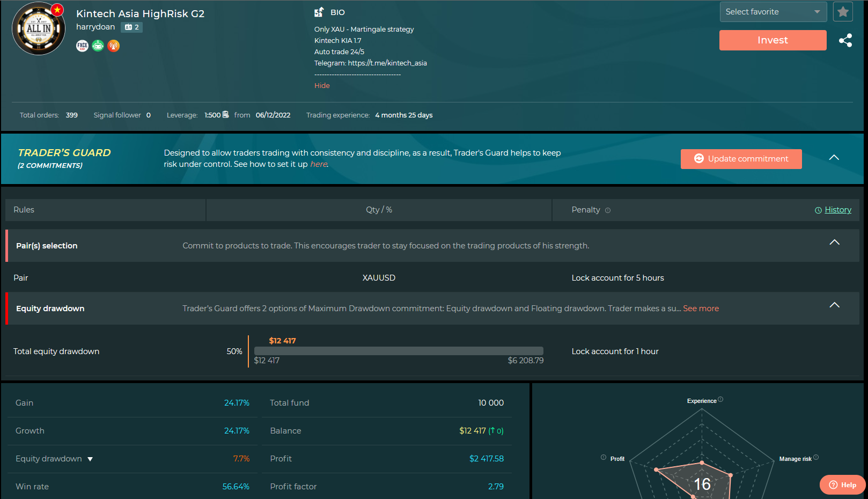Click the leverage info icon beside 1:500
The width and height of the screenshot is (868, 499).
point(226,114)
